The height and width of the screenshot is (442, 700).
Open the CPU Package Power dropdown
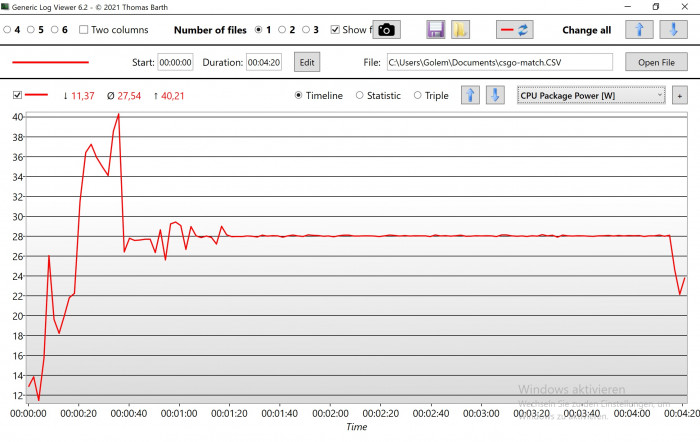click(x=590, y=96)
